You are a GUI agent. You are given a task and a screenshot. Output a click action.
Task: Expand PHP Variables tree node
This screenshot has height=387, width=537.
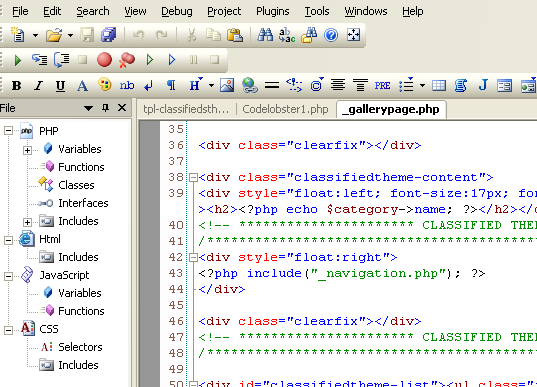pos(27,150)
